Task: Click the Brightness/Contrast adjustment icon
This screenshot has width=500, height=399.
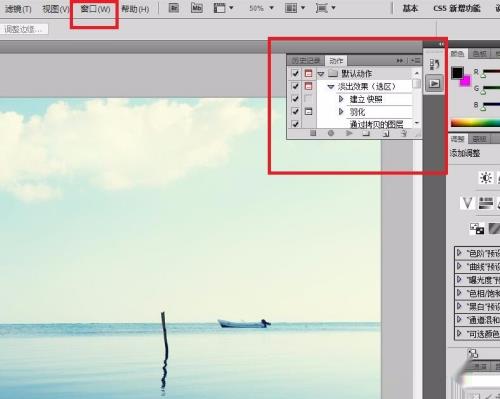Action: click(486, 178)
